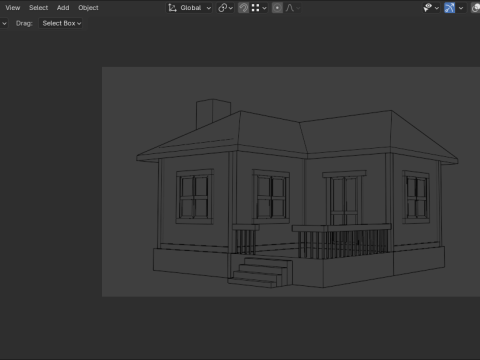
Task: Open the Object menu
Action: coord(88,8)
